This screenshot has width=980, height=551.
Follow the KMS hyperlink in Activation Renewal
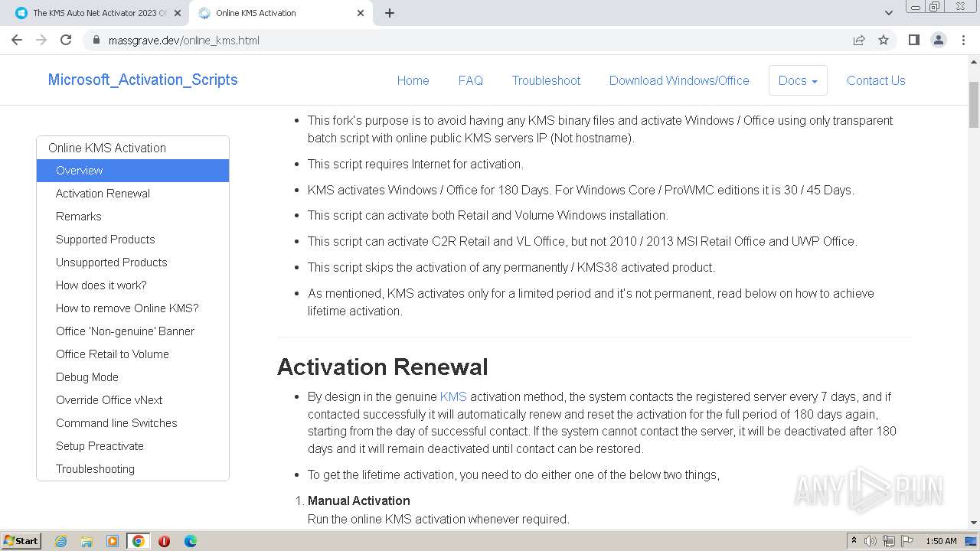coord(453,396)
